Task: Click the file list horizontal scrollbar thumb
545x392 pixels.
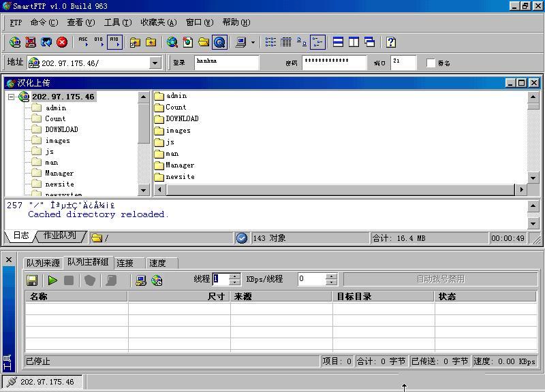Action: 340,190
